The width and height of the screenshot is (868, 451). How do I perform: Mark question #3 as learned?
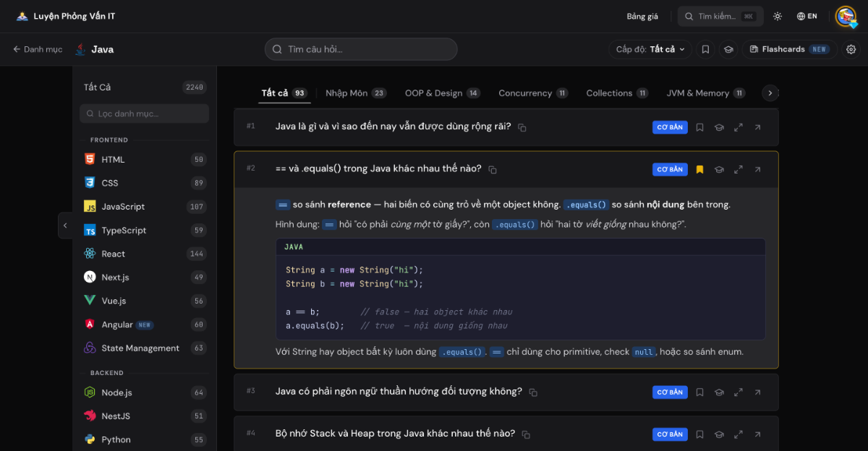click(719, 392)
